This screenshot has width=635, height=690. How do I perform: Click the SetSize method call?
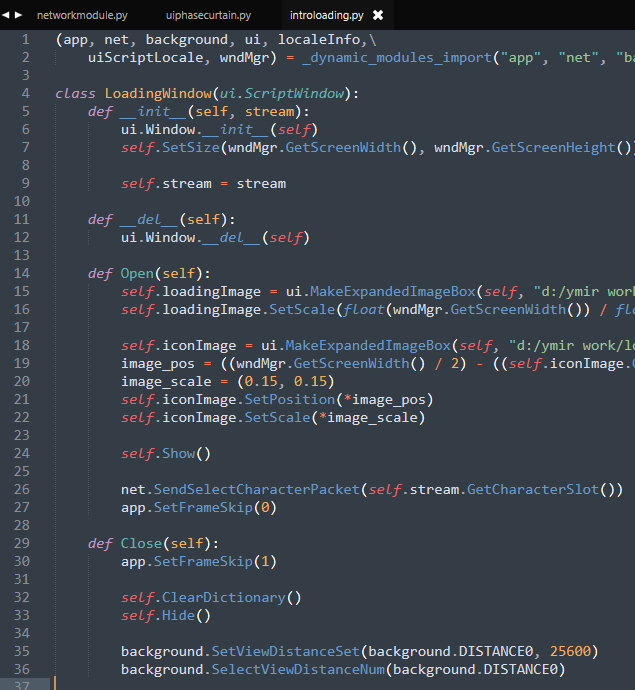[x=191, y=147]
